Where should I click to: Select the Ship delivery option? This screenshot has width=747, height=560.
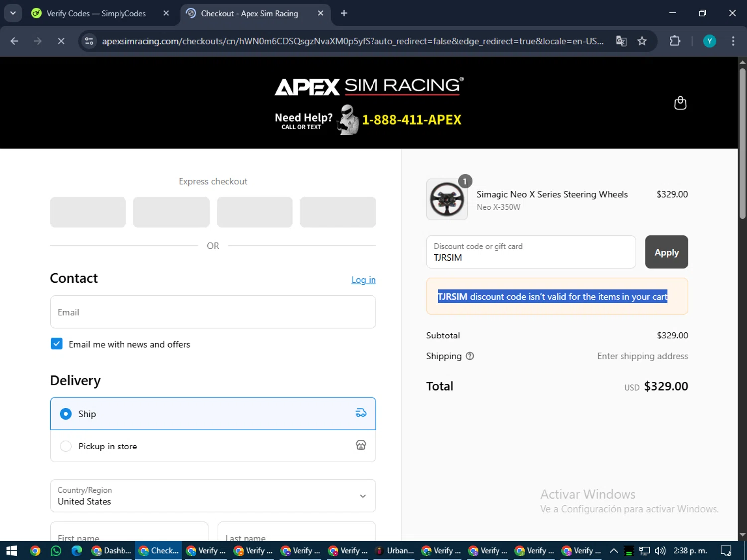(213, 414)
